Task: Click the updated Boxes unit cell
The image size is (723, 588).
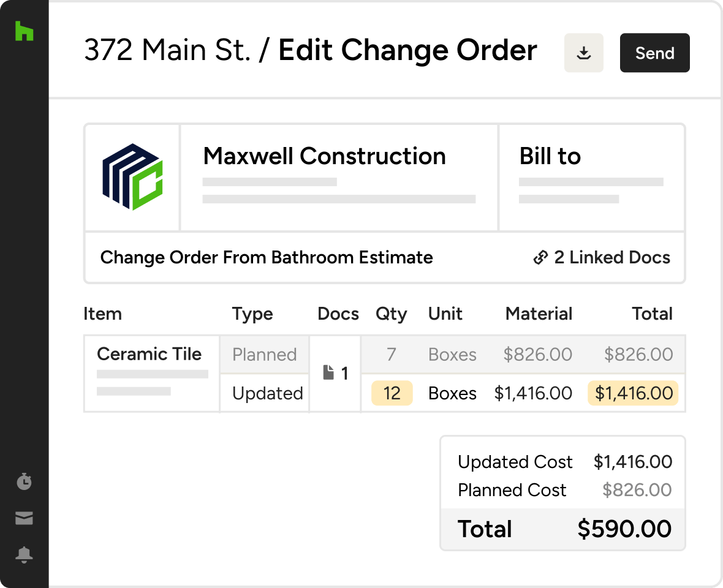Action: click(452, 393)
